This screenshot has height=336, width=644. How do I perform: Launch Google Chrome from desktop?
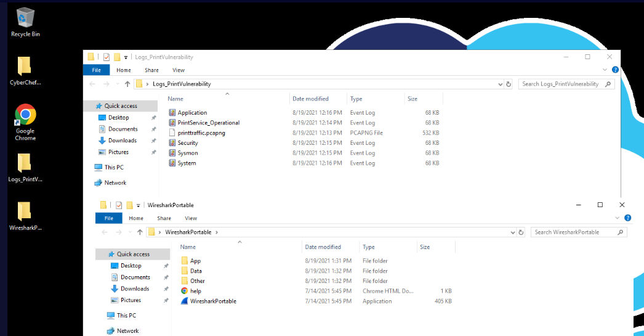click(x=25, y=123)
